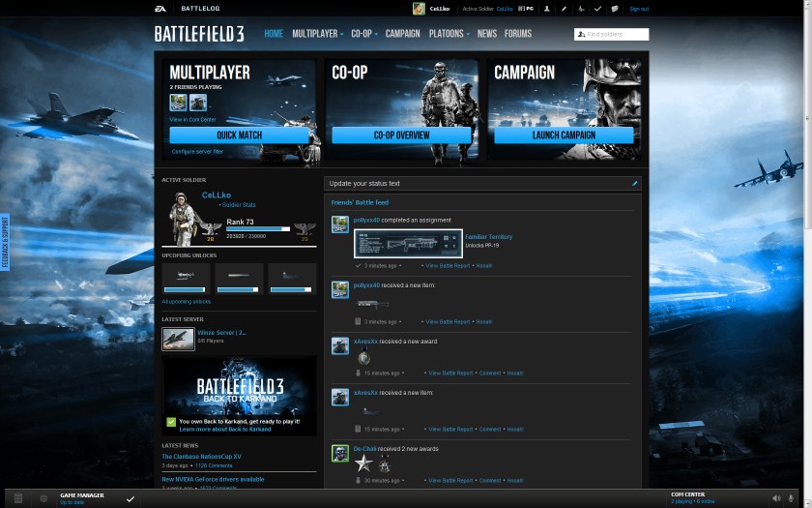Click De-Chali avatar in battle feed
The height and width of the screenshot is (508, 812).
[340, 453]
